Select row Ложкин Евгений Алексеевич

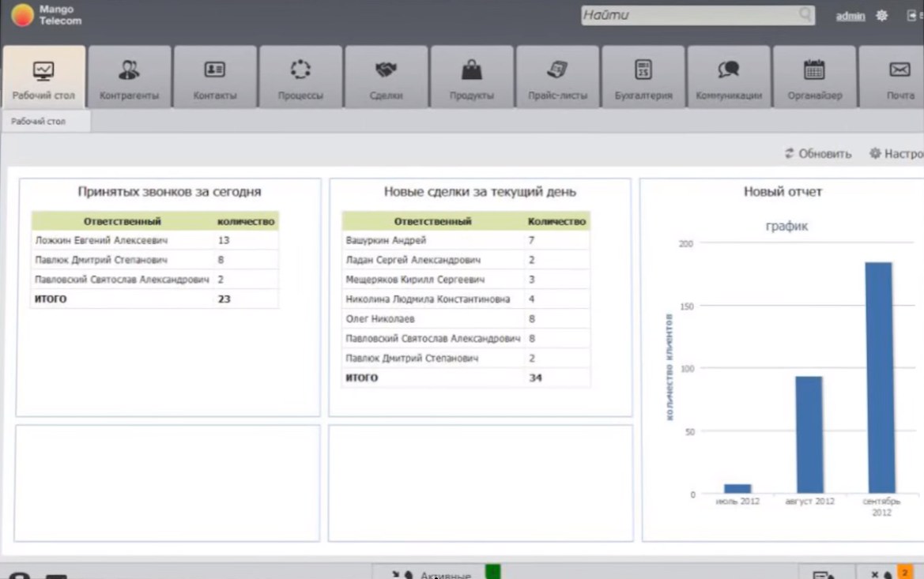pos(155,240)
